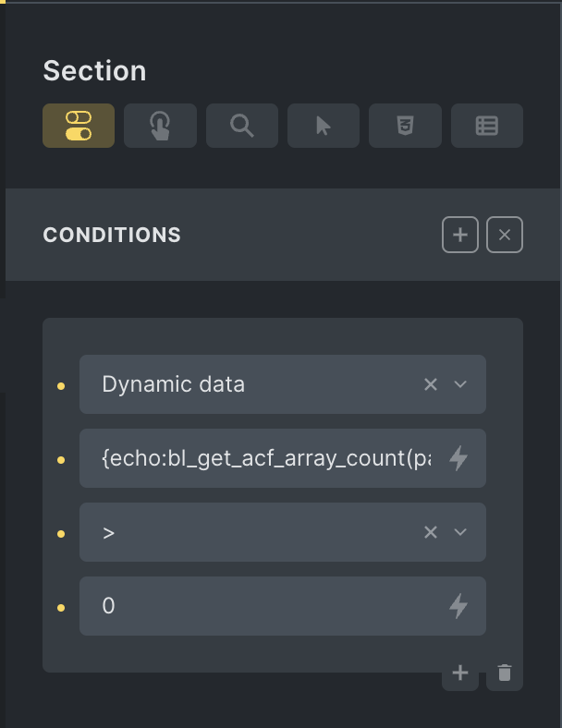Delete this condition with trash icon
The height and width of the screenshot is (728, 562).
coord(505,673)
